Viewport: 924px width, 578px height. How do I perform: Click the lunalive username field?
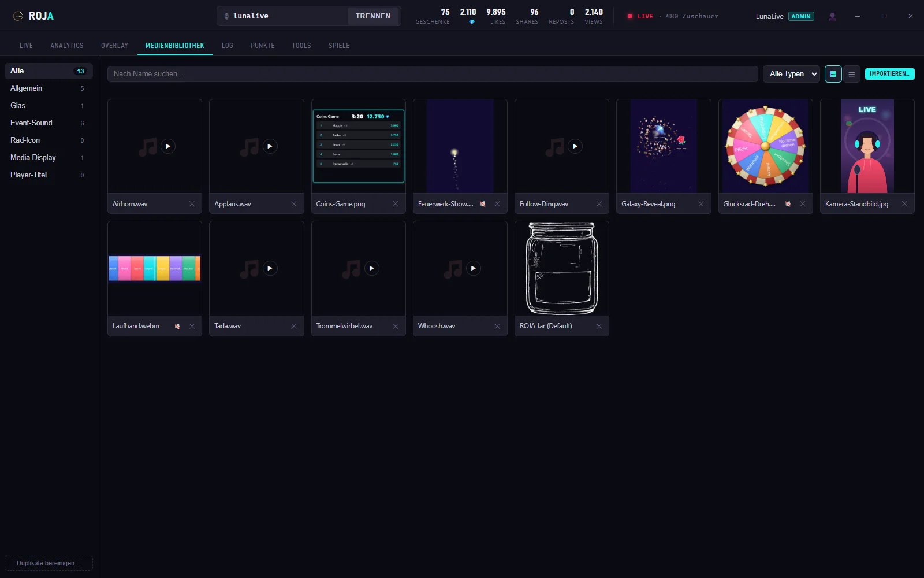tap(283, 16)
